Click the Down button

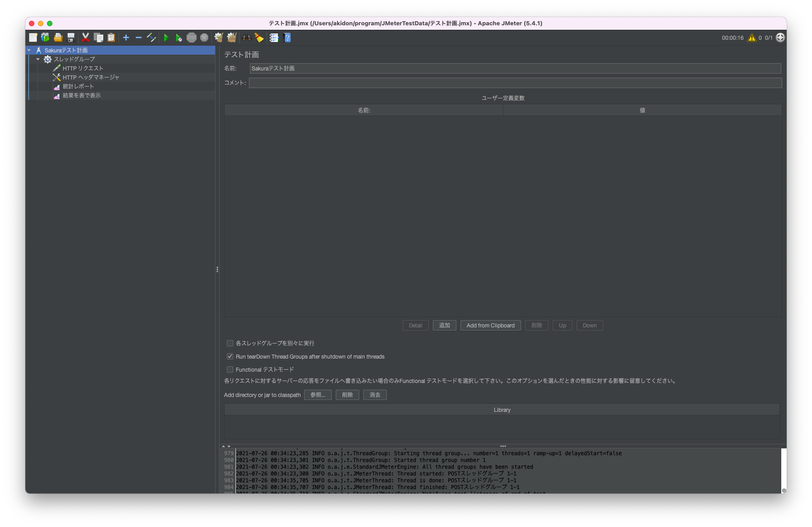pos(590,326)
